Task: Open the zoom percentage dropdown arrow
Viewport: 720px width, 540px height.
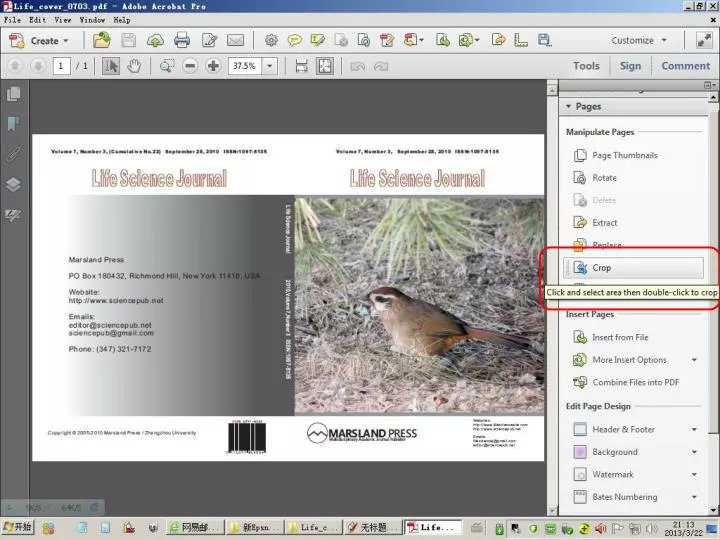Action: pos(270,66)
